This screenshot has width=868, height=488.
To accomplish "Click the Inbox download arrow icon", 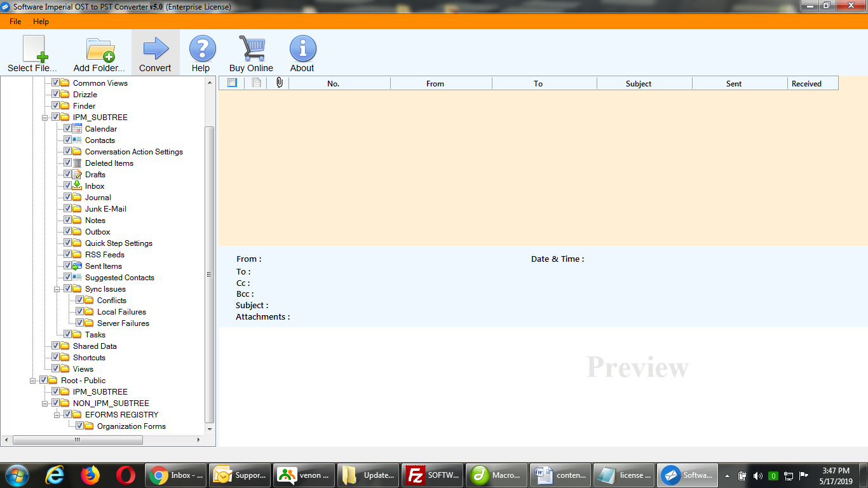I will click(77, 186).
